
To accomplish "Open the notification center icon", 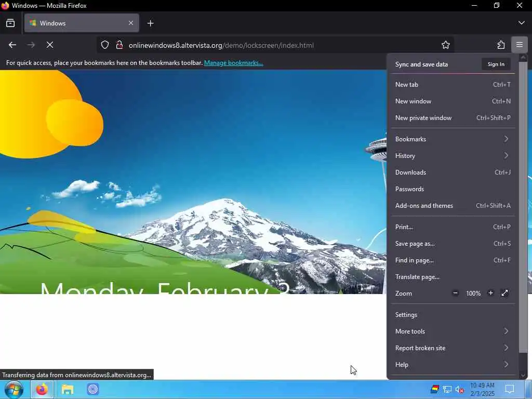I will (x=509, y=389).
